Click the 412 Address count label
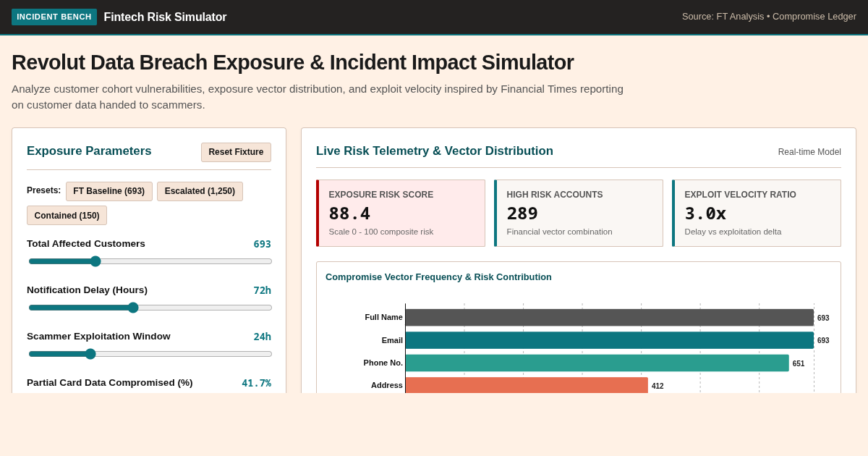This screenshot has height=456, width=868. pos(658,386)
